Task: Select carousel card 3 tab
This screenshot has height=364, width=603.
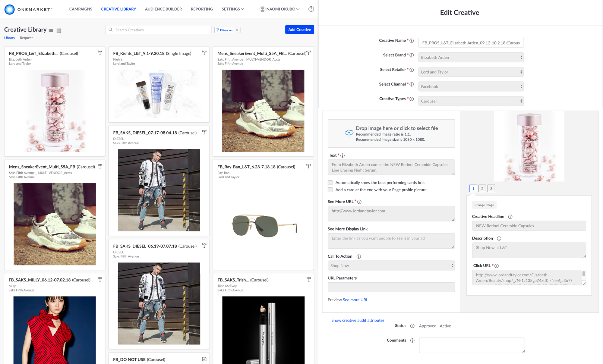Action: pos(491,189)
